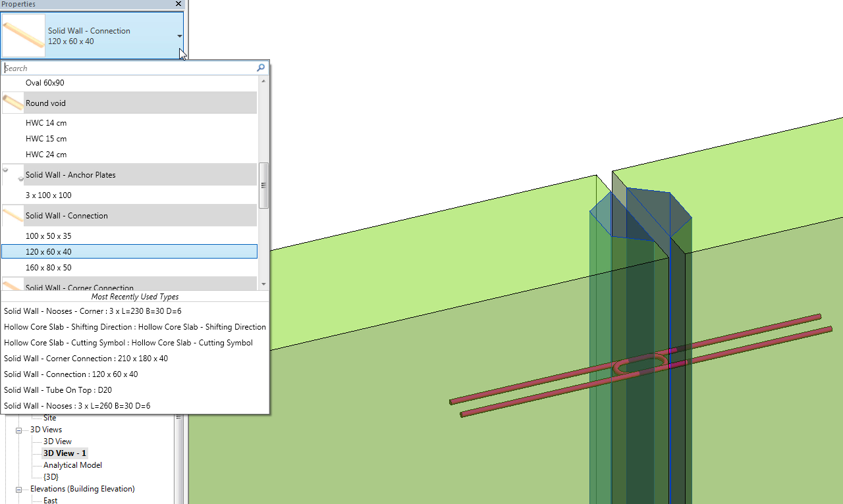Open the {3D} view item
The image size is (843, 504).
(51, 477)
